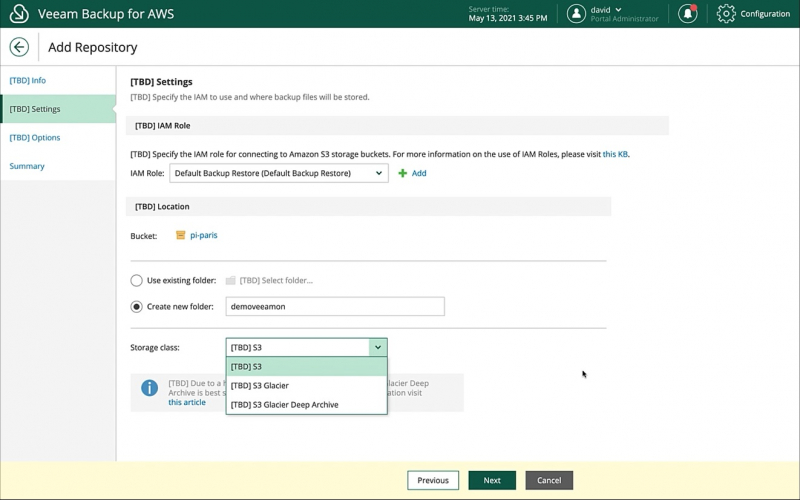Select the Use existing folder radio button
The height and width of the screenshot is (500, 800).
click(x=136, y=281)
